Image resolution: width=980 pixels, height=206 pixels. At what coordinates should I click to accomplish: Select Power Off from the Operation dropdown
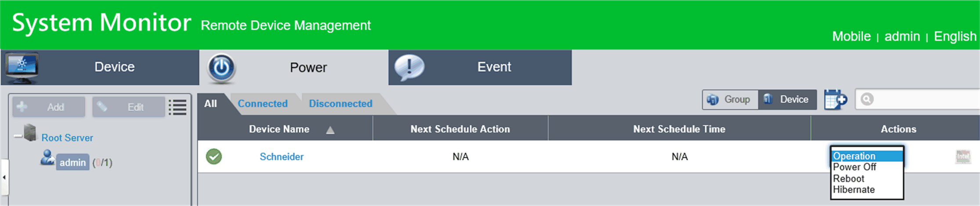tap(854, 167)
